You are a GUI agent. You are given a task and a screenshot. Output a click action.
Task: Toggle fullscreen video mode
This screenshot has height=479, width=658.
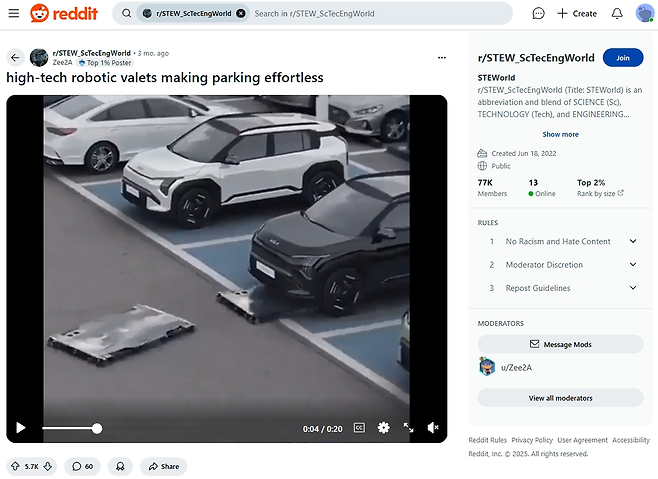408,428
